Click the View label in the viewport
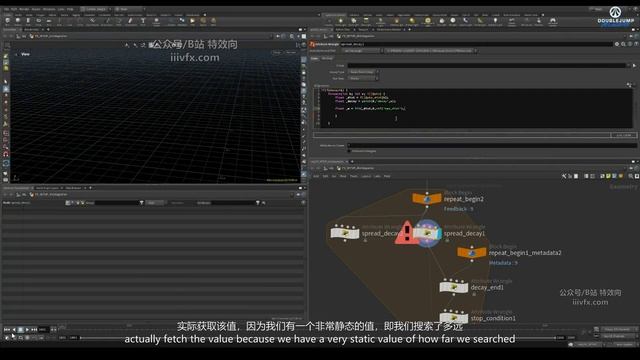640x360 pixels. coord(25,54)
